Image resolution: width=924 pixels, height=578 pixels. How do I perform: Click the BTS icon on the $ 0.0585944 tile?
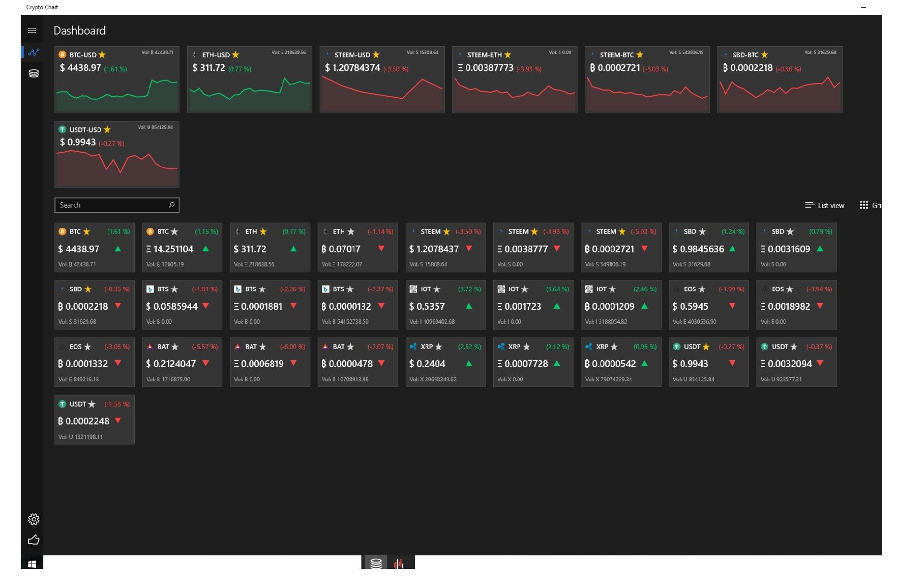(x=150, y=289)
